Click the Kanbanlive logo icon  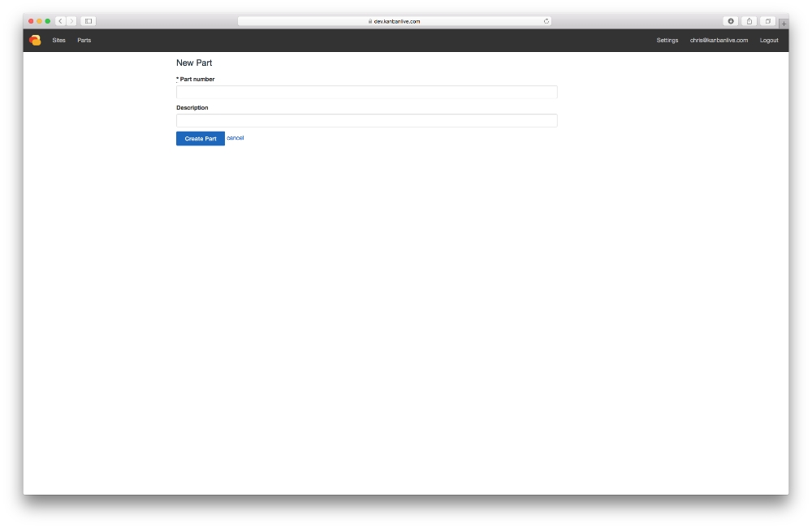(35, 41)
